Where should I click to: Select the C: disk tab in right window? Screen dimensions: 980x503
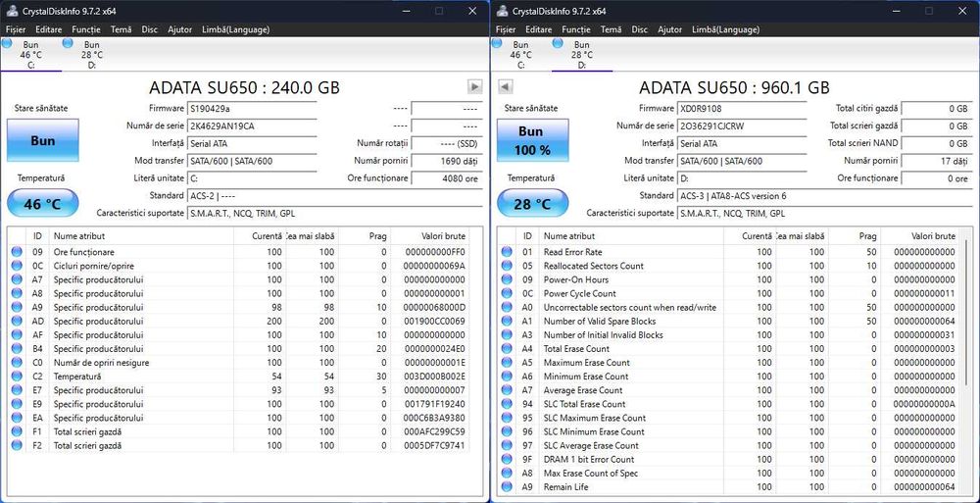520,55
